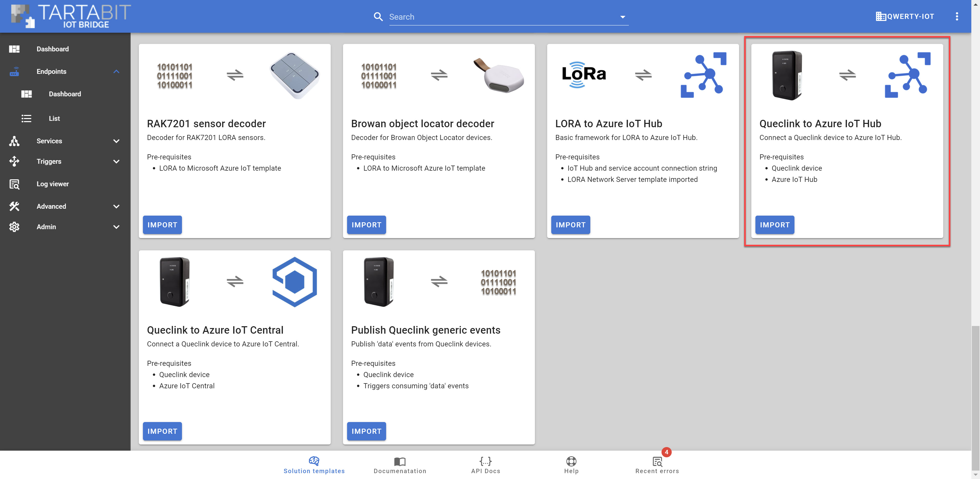The image size is (980, 479).
Task: Click the Services network icon
Action: 15,141
